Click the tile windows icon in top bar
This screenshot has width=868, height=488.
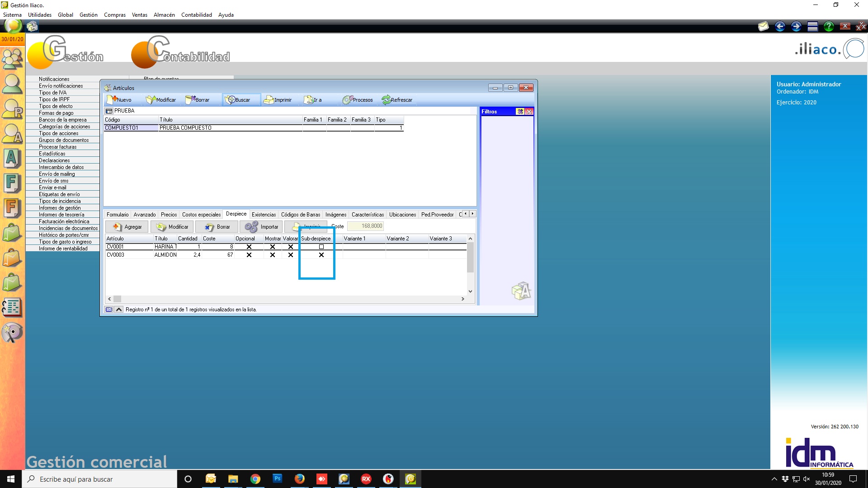(x=812, y=26)
